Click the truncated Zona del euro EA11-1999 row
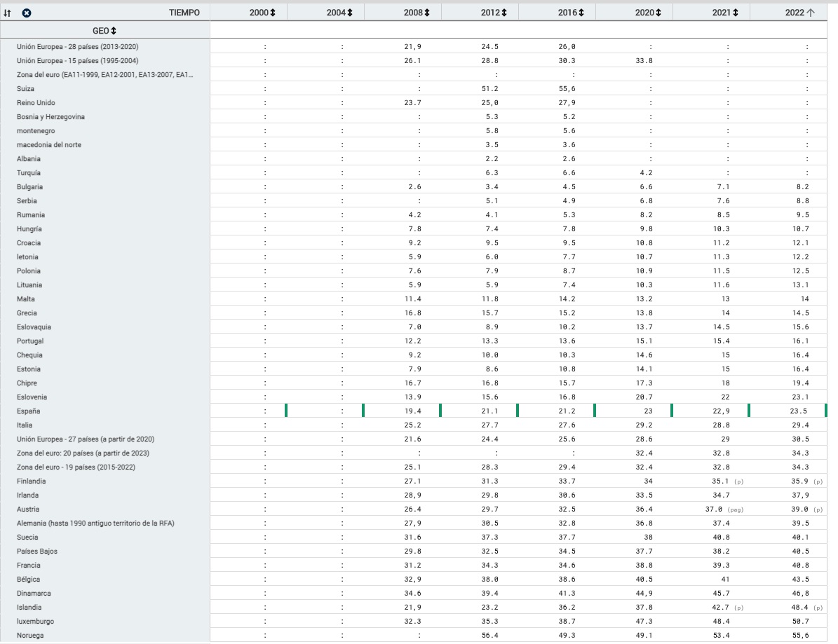The image size is (838, 644). pos(104,75)
